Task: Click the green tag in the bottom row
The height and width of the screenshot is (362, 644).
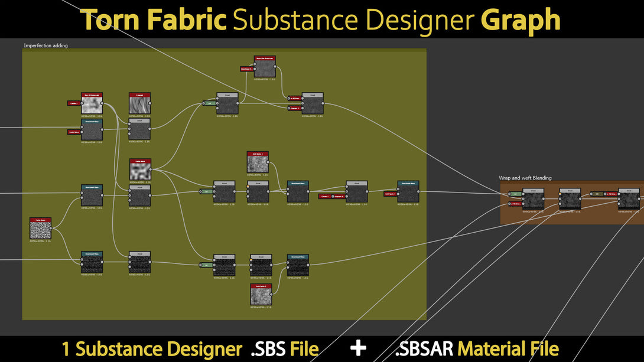Action: (x=206, y=265)
